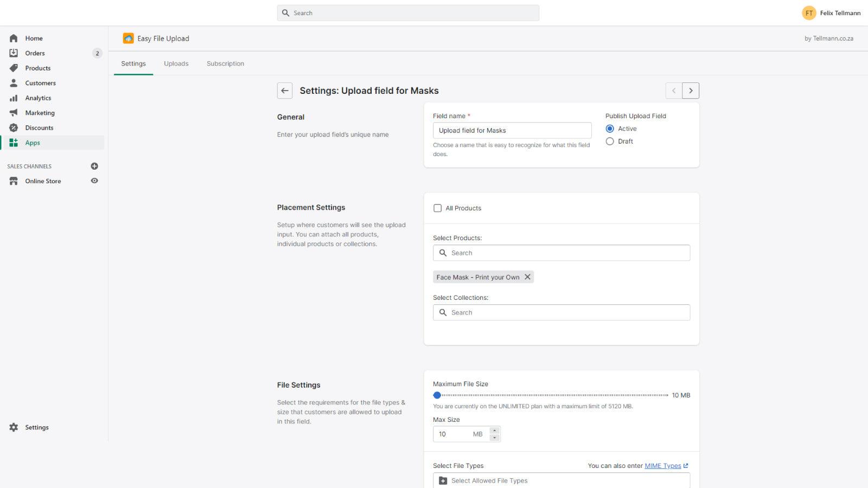Select the Orders icon in sidebar

[14, 53]
